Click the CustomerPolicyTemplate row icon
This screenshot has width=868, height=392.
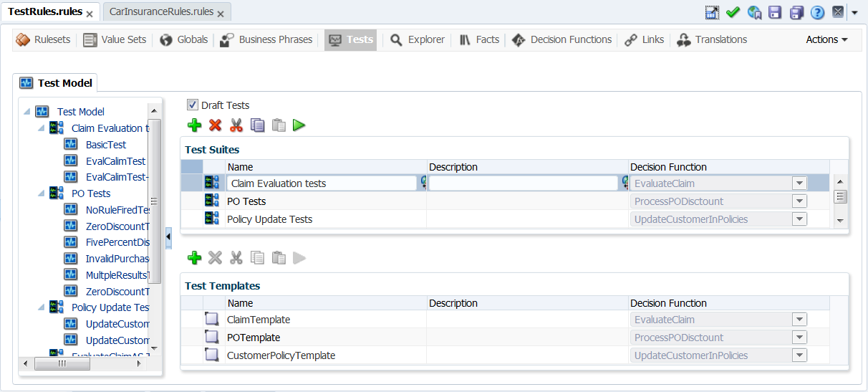click(211, 355)
